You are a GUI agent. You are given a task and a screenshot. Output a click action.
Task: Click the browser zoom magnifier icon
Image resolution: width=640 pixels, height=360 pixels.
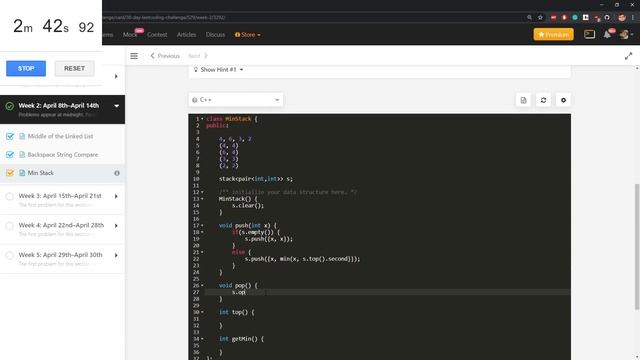(529, 18)
